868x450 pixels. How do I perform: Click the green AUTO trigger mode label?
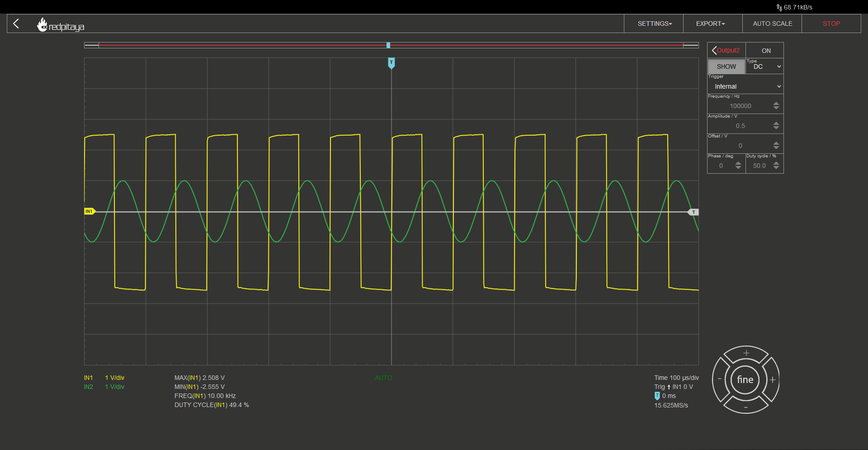tap(383, 378)
